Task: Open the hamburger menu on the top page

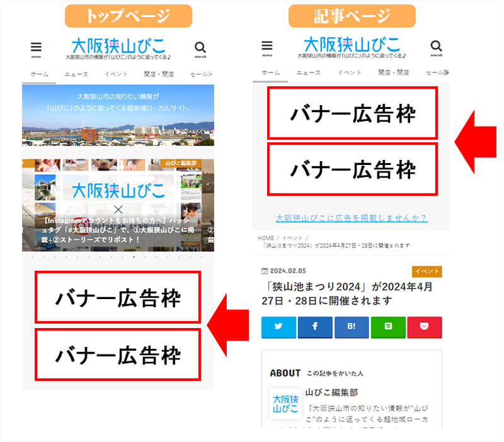Action: [x=36, y=49]
